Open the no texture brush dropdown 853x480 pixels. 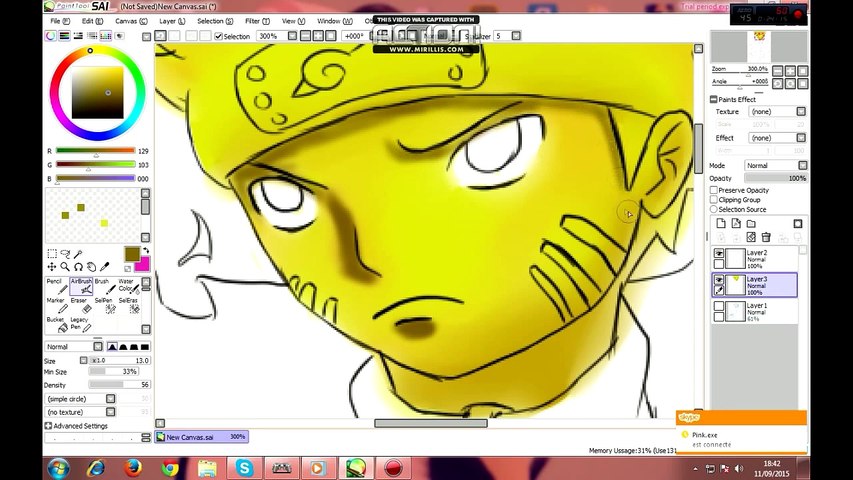click(110, 412)
